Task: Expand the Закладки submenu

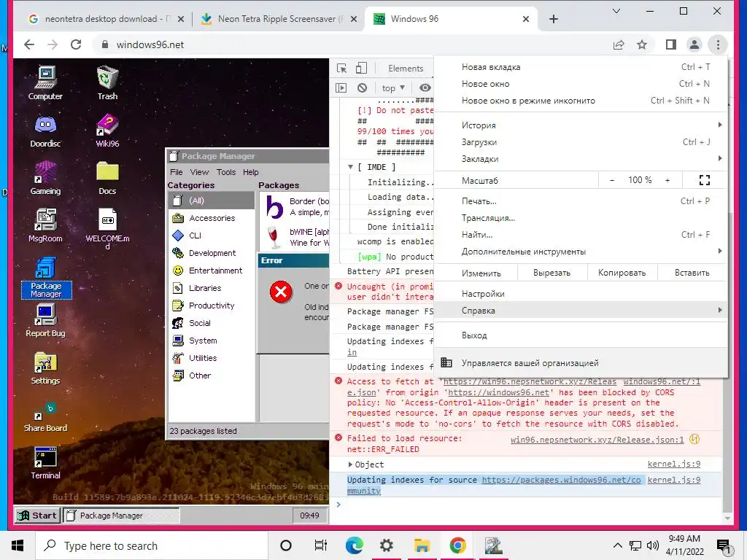Action: tap(580, 158)
